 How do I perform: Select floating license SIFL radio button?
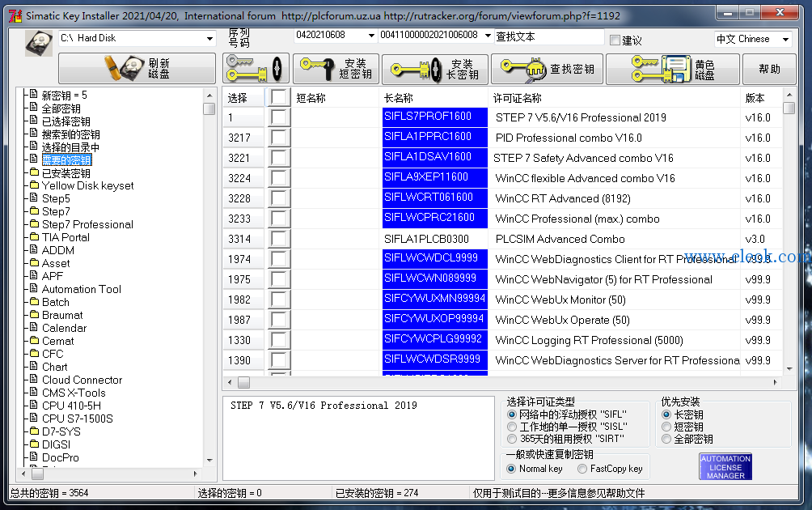point(512,414)
